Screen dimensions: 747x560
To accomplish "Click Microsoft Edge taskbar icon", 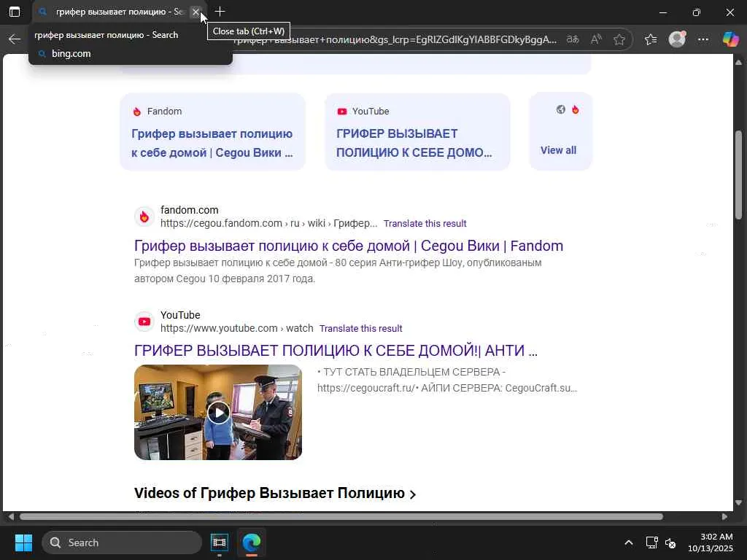I will pos(252,542).
